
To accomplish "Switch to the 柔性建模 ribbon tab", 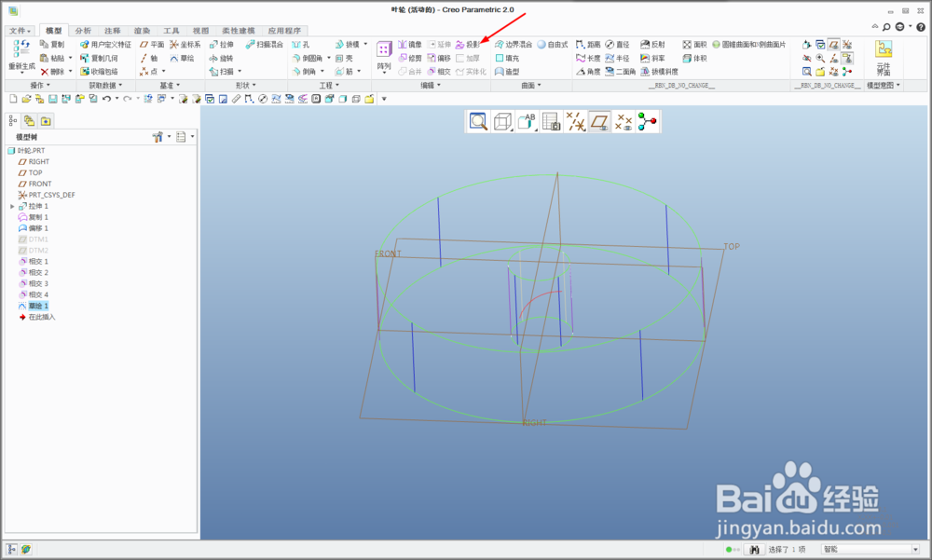I will (x=239, y=31).
